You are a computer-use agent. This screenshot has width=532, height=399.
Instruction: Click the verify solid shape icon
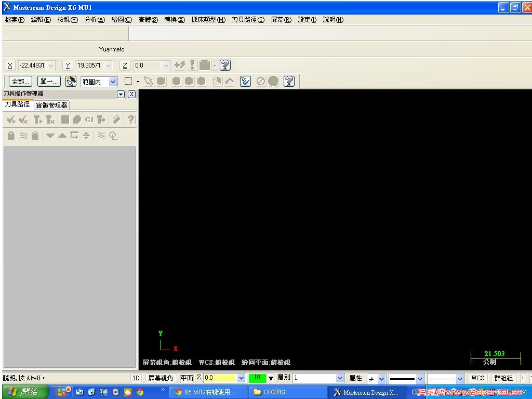[x=77, y=119]
